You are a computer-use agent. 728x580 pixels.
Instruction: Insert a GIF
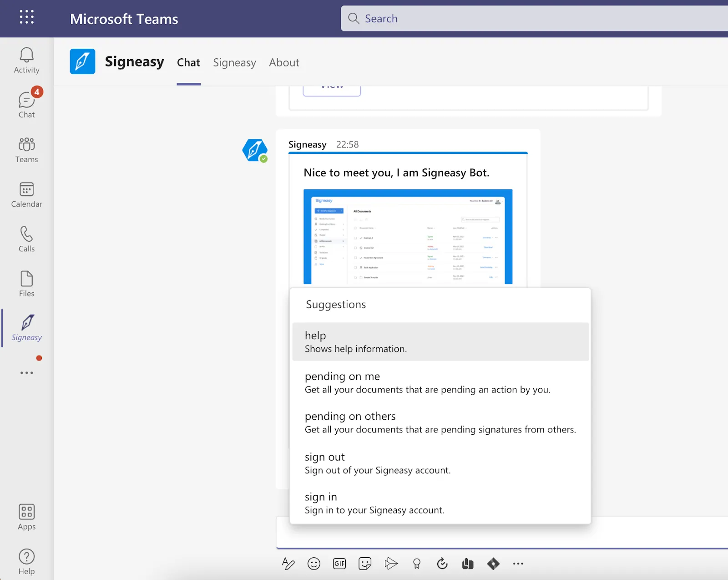tap(339, 564)
